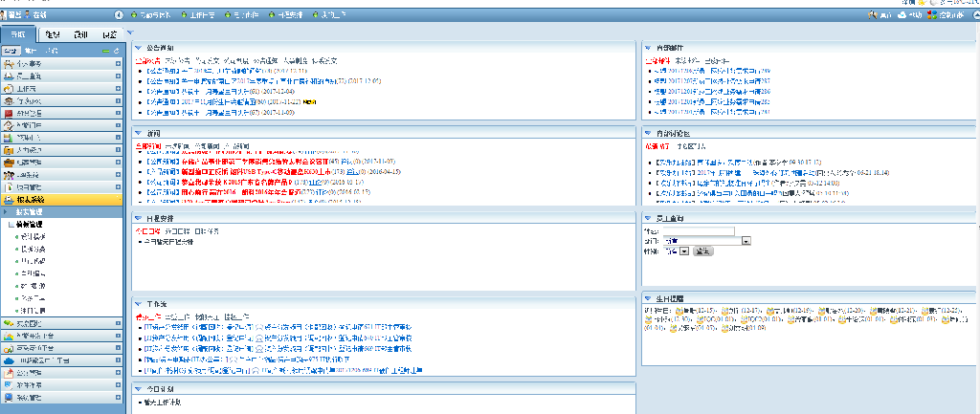Collapse the 公告通知 panel
Screen dimensions: 980x414
click(138, 48)
